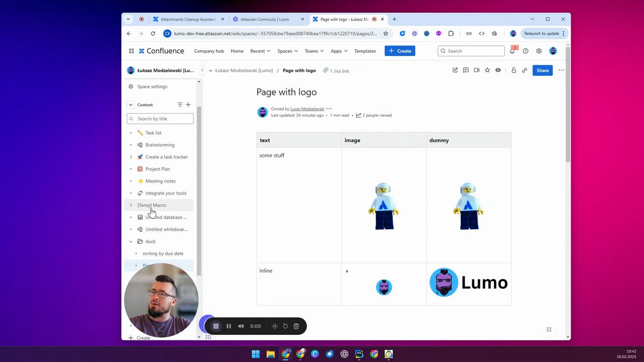Open page comments icon
Image resolution: width=644 pixels, height=362 pixels.
466,70
